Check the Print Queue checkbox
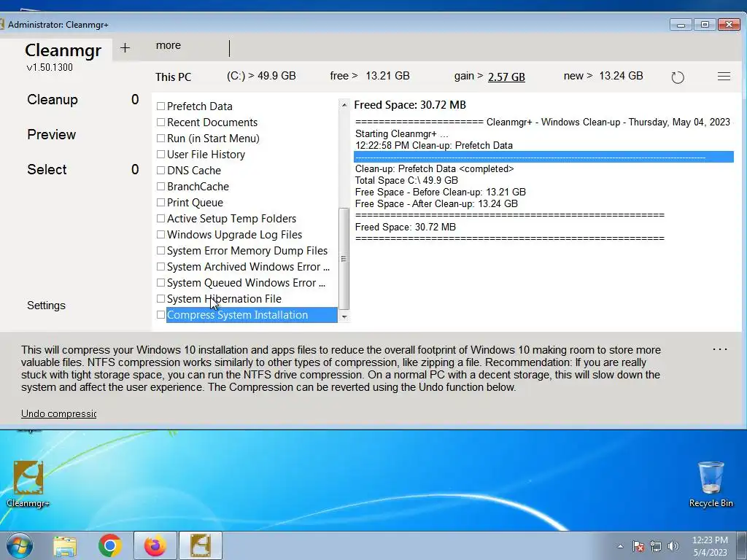The image size is (747, 560). point(161,203)
